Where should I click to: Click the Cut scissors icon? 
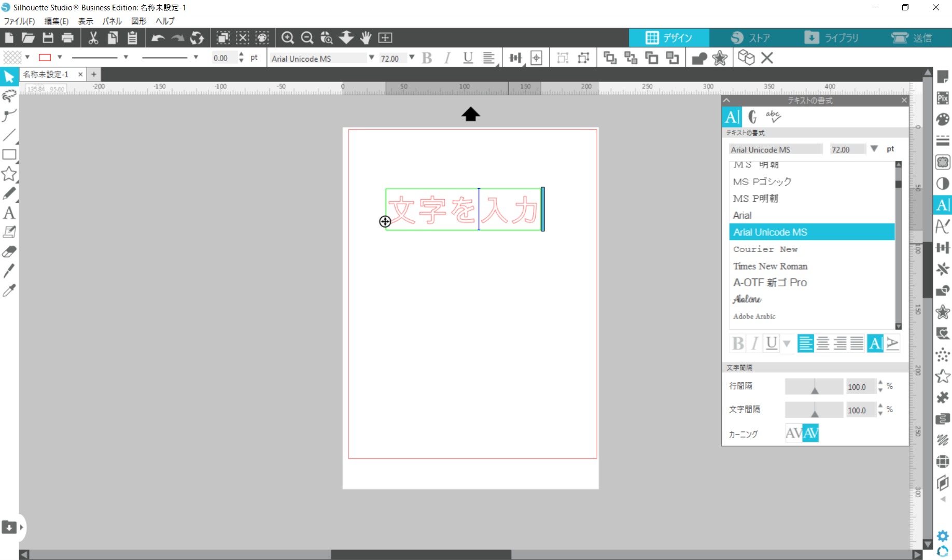pos(93,38)
